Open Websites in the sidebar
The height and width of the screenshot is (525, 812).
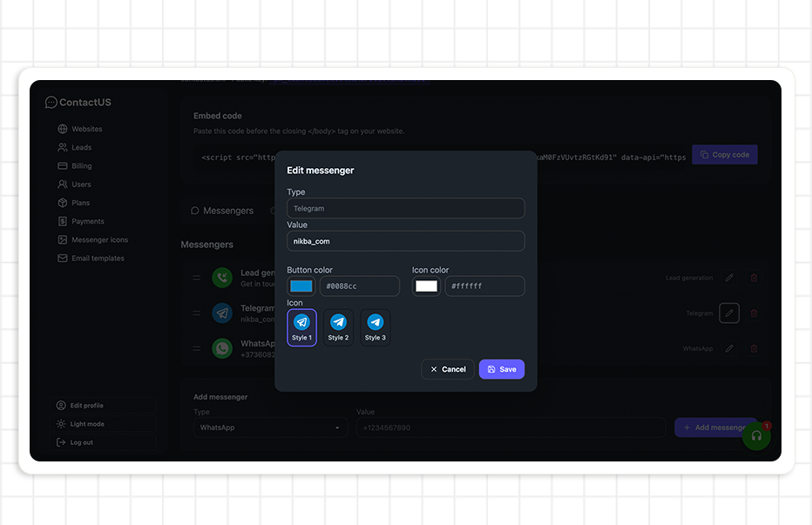coord(86,129)
